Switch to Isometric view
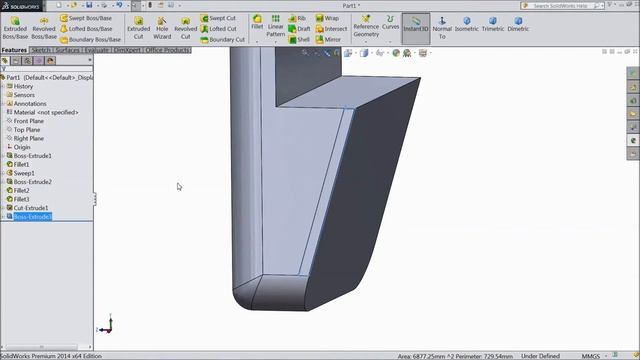 pos(467,24)
